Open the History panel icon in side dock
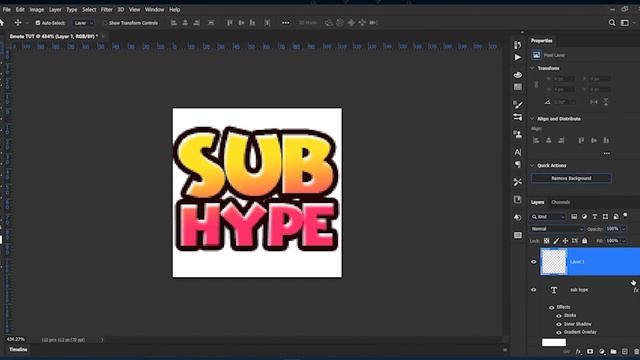 pos(518,45)
